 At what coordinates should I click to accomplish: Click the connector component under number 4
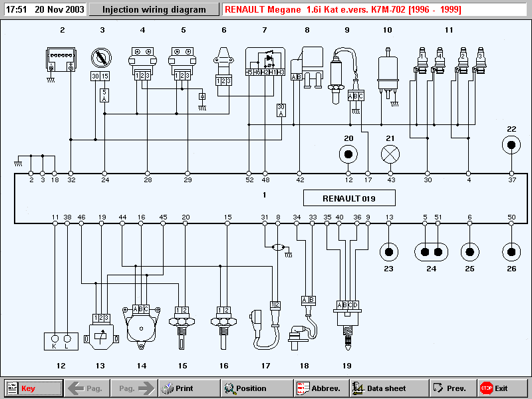[x=142, y=63]
